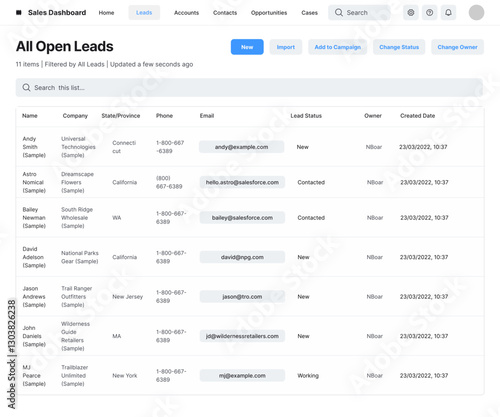
Task: Click email andy@example.com
Action: [241, 147]
